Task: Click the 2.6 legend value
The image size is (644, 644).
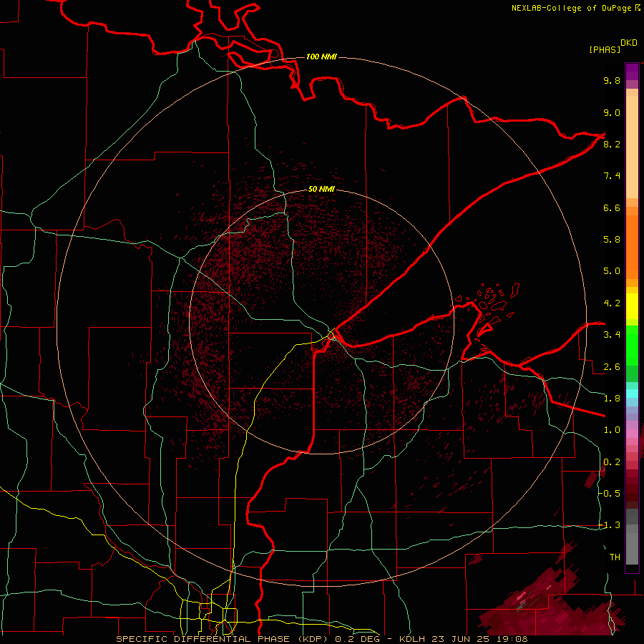Action: (x=612, y=367)
